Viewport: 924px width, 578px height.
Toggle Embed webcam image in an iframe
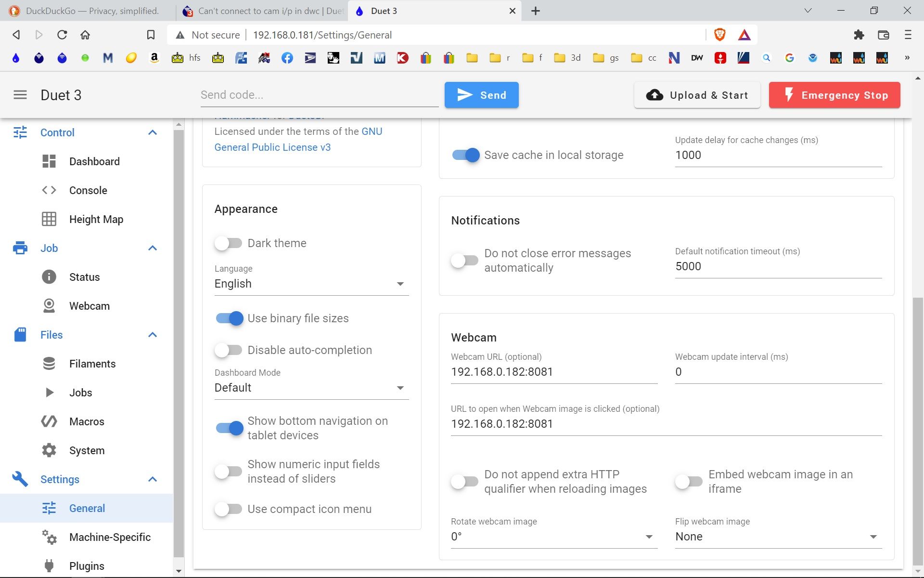coord(689,482)
